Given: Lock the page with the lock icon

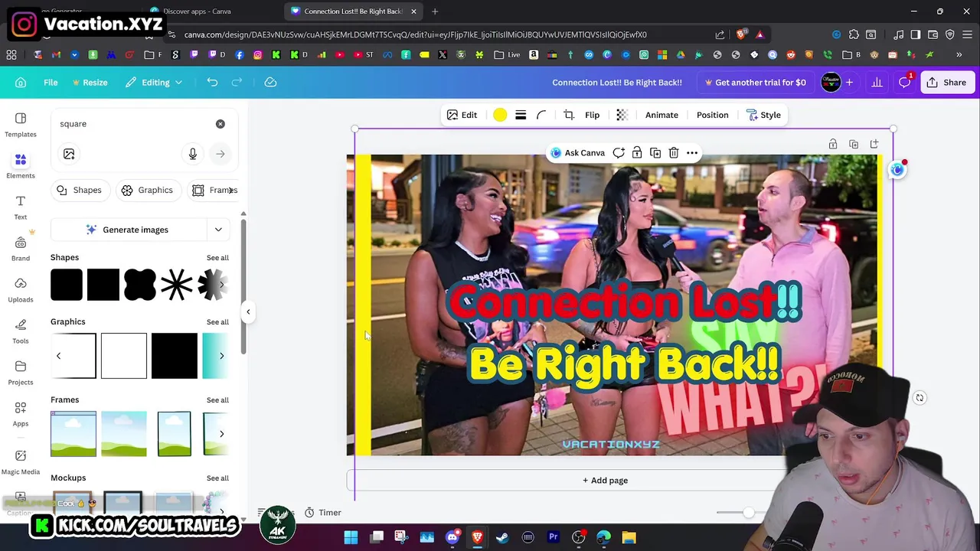Looking at the screenshot, I should (x=833, y=144).
